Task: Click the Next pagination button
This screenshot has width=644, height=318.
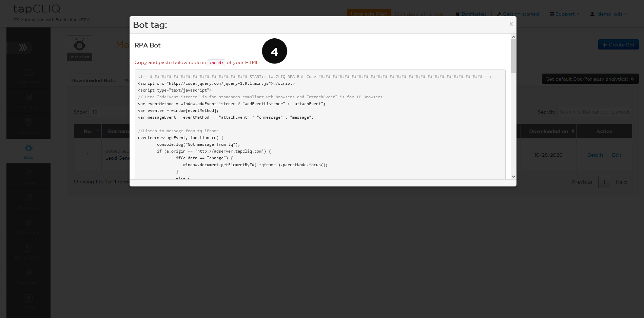Action: [x=621, y=182]
